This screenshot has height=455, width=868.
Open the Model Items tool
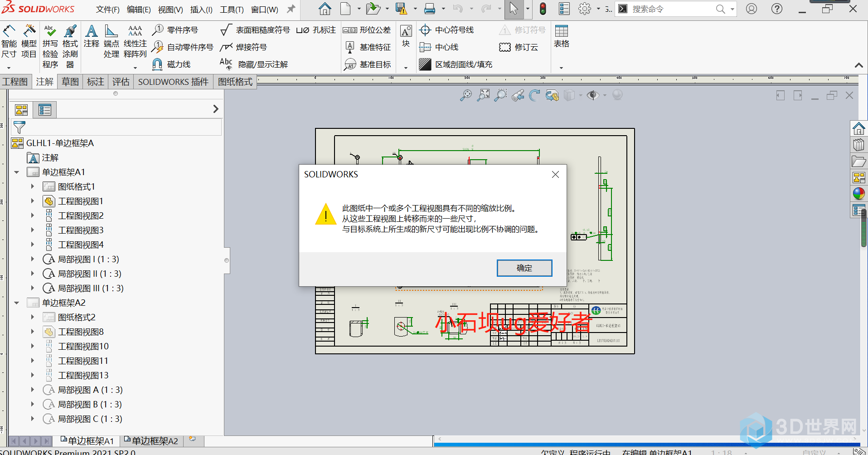29,42
